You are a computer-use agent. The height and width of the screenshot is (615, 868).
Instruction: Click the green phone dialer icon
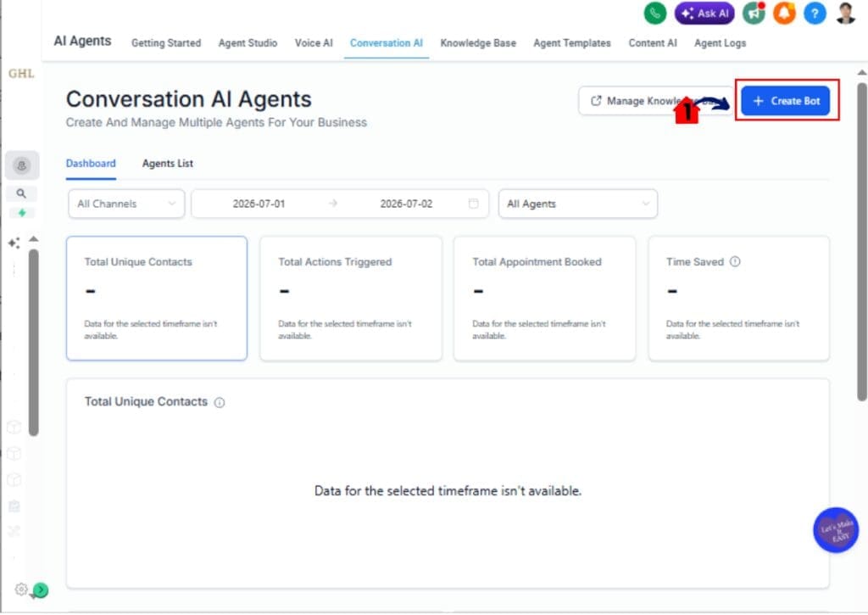pyautogui.click(x=655, y=14)
